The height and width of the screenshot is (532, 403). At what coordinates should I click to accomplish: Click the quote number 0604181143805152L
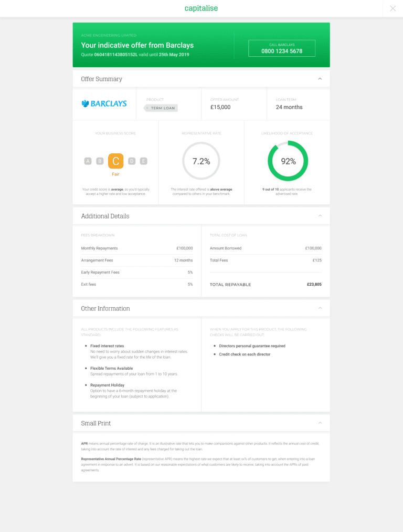point(116,55)
